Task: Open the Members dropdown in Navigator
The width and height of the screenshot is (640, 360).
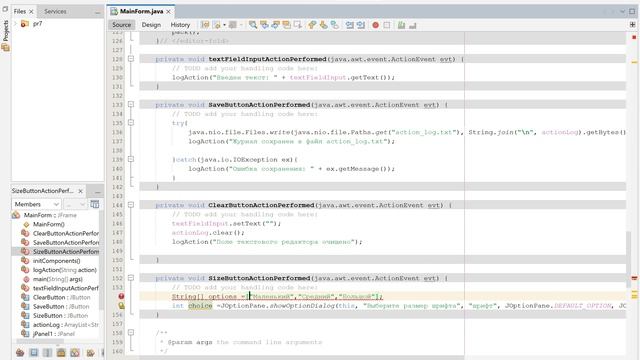Action: pyautogui.click(x=36, y=204)
